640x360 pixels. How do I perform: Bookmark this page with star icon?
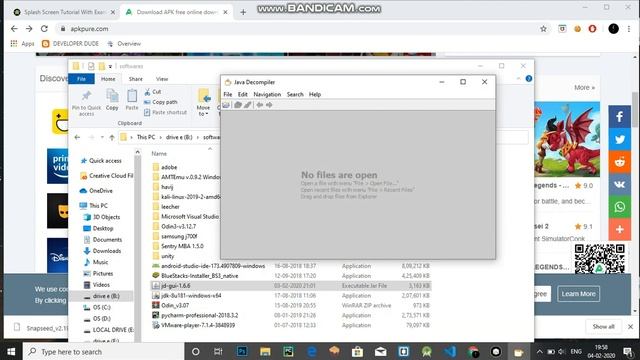[x=543, y=29]
